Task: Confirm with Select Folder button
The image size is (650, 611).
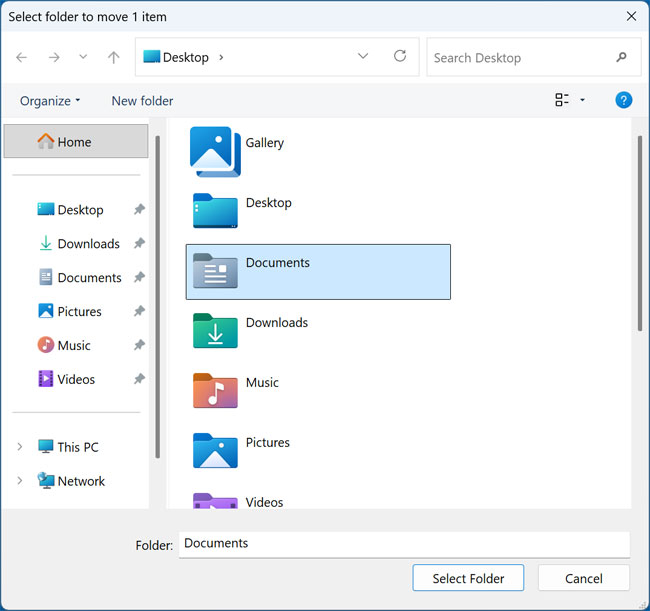Action: click(468, 578)
